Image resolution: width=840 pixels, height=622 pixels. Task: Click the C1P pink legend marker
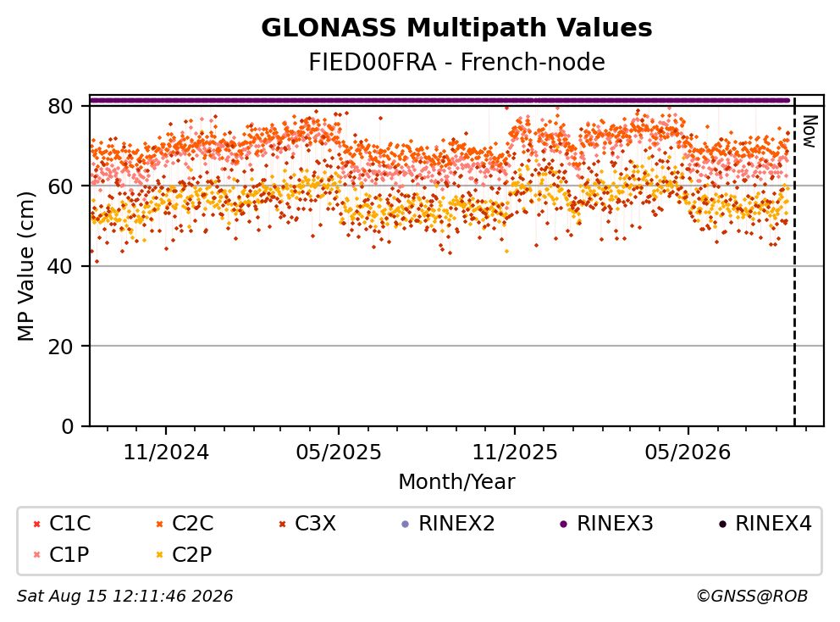(x=37, y=555)
